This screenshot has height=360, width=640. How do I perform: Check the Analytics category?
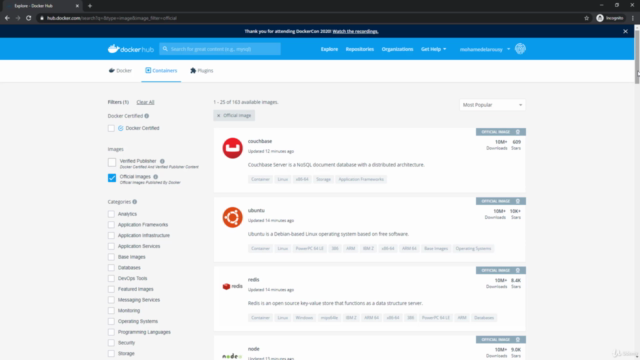pos(111,214)
